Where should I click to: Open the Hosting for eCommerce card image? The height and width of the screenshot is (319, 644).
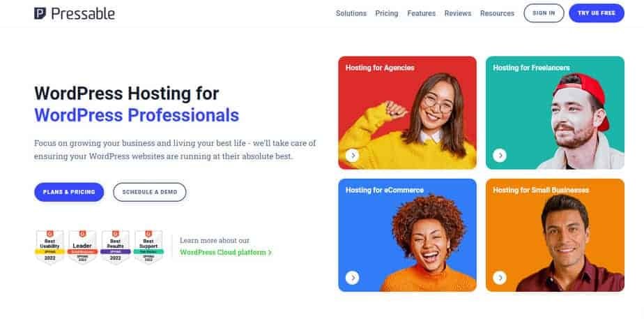(x=408, y=235)
